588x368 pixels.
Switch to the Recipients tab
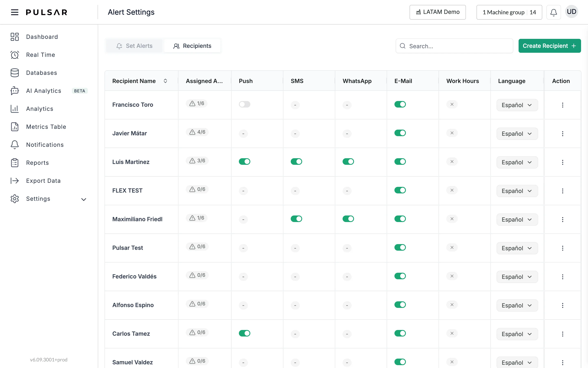point(192,46)
